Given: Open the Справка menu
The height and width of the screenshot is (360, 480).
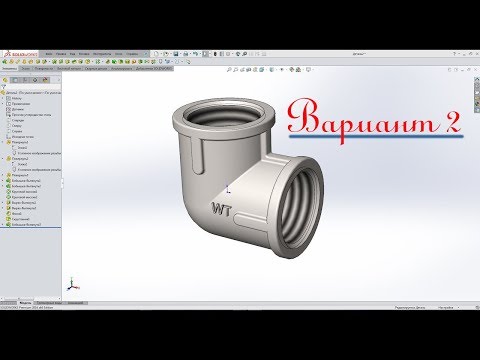Looking at the screenshot, I should pos(132,54).
